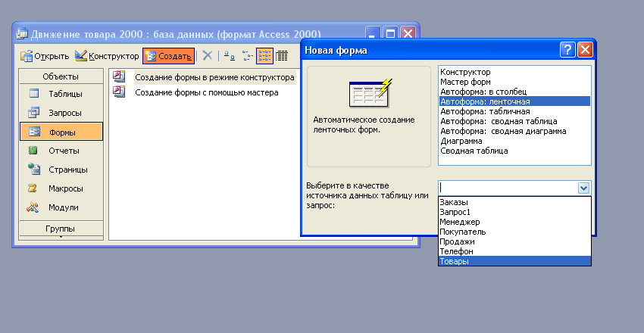Close the database window

[408, 33]
